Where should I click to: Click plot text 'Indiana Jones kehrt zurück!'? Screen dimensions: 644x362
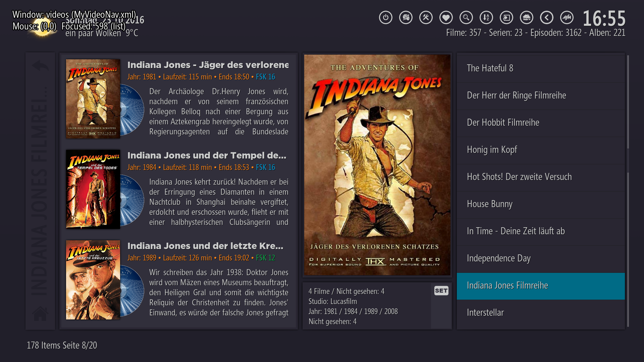pos(219,202)
